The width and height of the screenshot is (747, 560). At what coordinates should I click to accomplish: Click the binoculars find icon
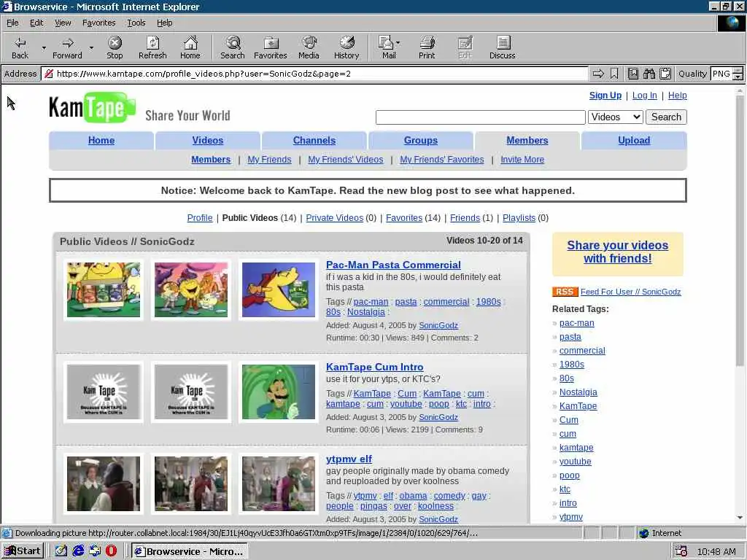(649, 74)
